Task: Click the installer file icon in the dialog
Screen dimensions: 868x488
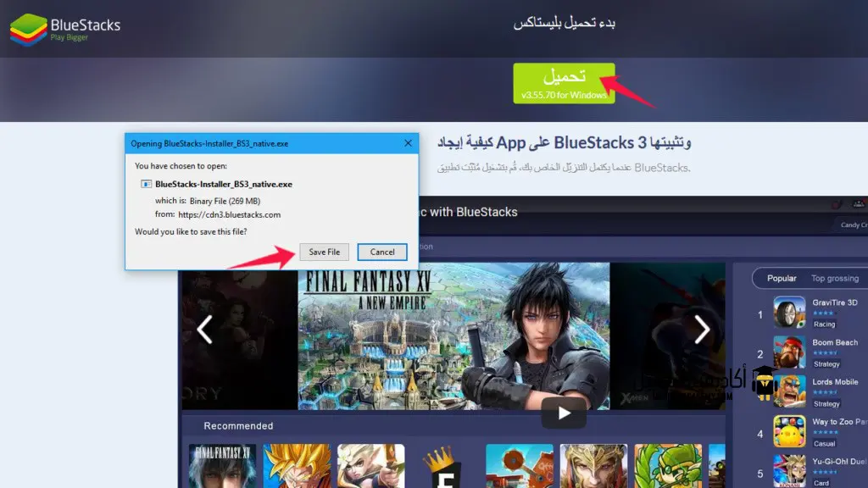Action: coord(146,184)
